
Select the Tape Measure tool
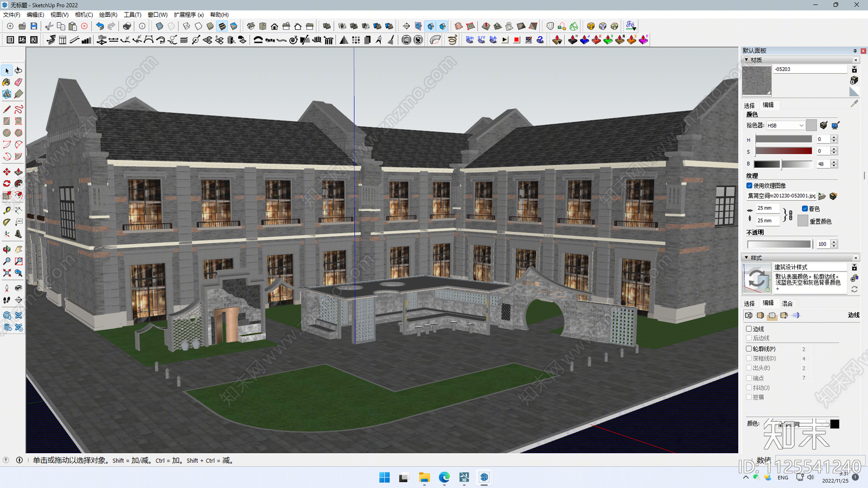tap(7, 210)
